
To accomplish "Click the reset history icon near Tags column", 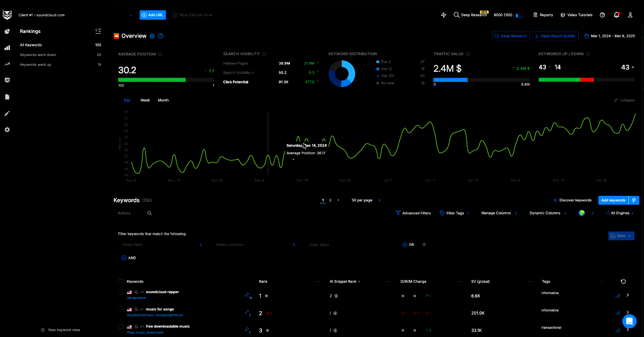I will pyautogui.click(x=623, y=281).
